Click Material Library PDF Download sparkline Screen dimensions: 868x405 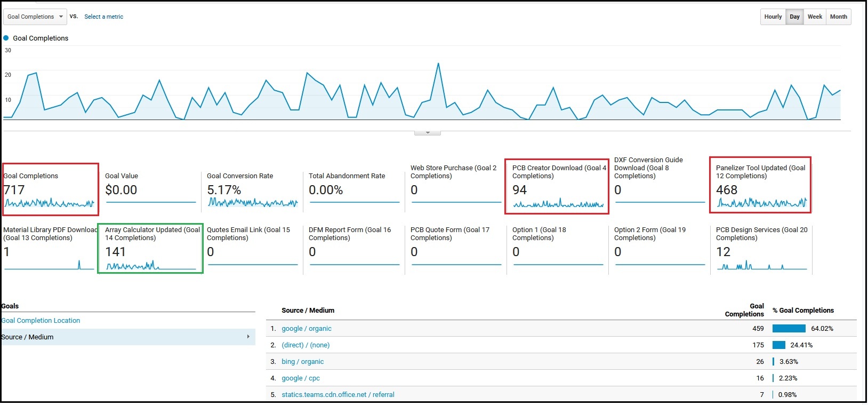(49, 265)
